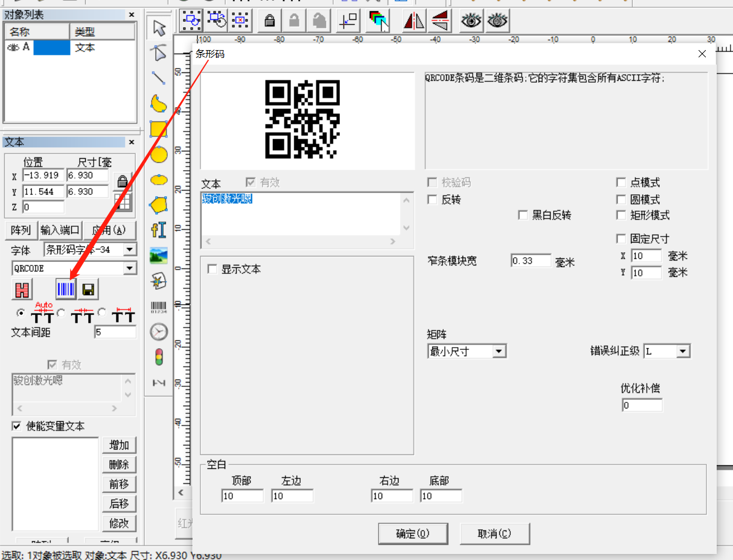Click the red H hatch icon in text panel
Viewport: 733px width, 560px height.
coord(22,289)
